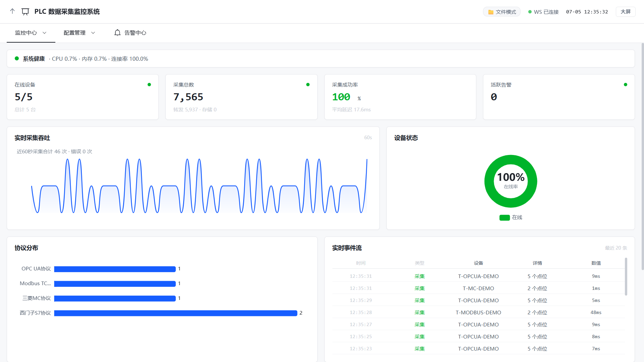
Task: Click the monitor screen logo icon
Action: coord(25,12)
